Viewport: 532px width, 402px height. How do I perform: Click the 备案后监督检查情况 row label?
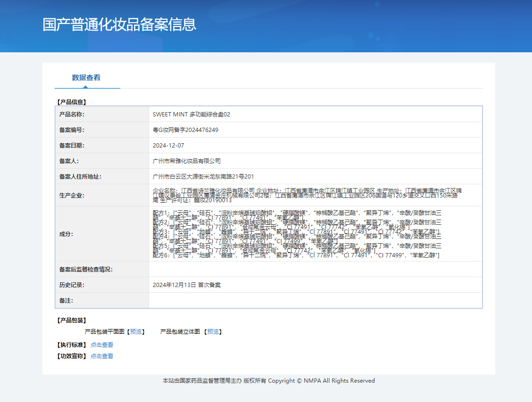tap(86, 270)
